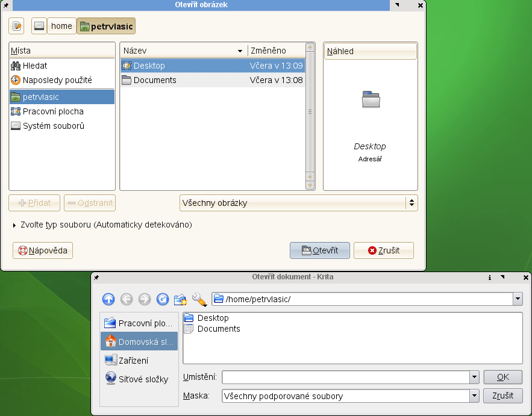The image size is (532, 416).
Task: Click the Odstranit bookmark button
Action: point(90,203)
